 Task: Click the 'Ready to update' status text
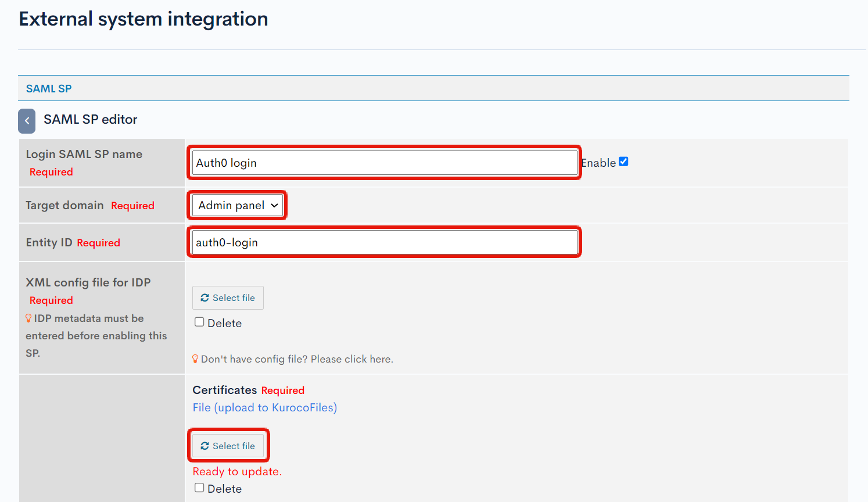(x=236, y=471)
